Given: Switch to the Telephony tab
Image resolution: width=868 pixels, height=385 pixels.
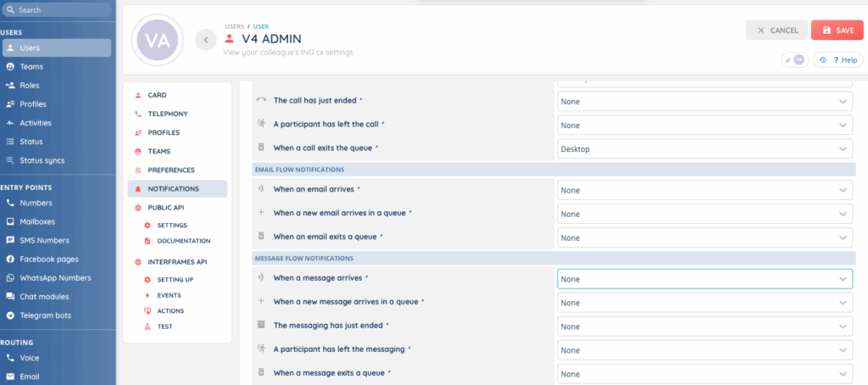Looking at the screenshot, I should pos(167,114).
